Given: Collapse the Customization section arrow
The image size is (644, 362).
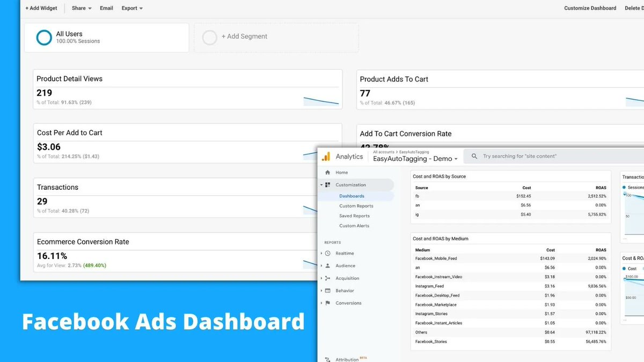Looking at the screenshot, I should 321,185.
